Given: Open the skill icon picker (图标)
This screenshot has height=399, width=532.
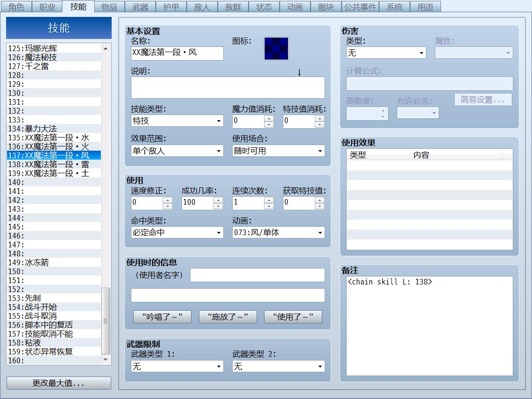Looking at the screenshot, I should (276, 48).
